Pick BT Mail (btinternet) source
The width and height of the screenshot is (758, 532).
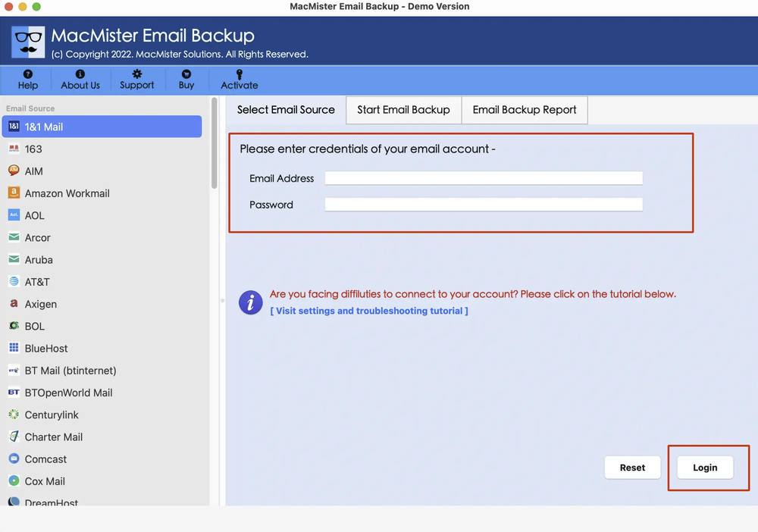102,371
